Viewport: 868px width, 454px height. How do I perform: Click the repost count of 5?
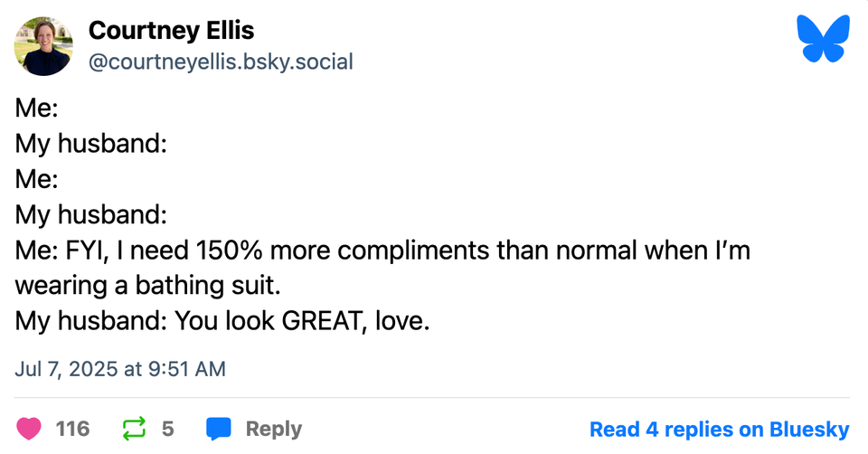click(167, 428)
